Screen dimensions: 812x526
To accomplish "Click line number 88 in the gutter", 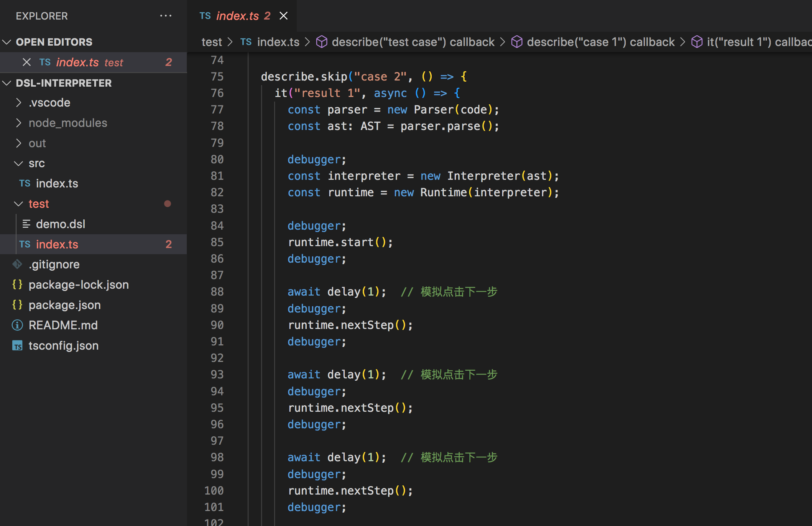I will click(x=217, y=292).
